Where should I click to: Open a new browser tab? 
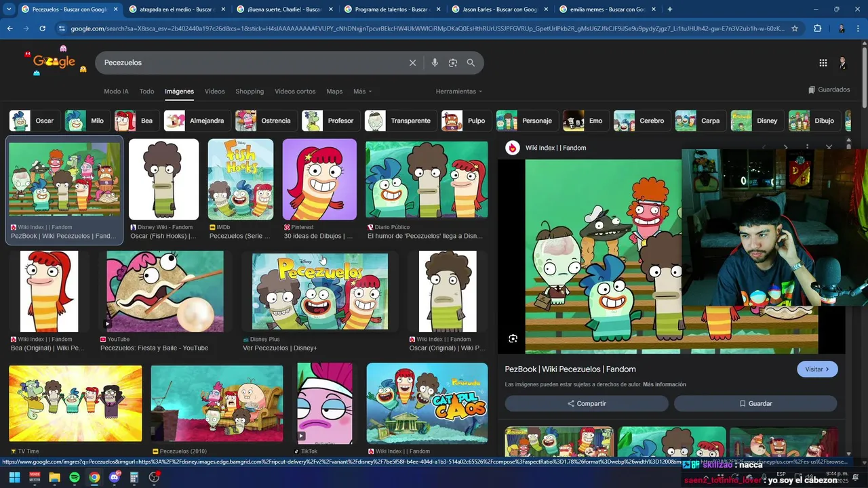click(x=670, y=9)
